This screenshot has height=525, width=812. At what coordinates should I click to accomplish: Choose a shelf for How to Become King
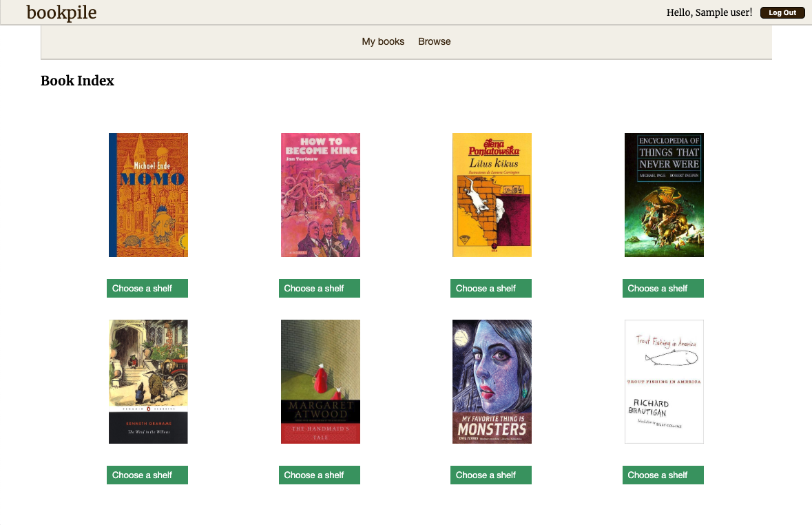(x=319, y=288)
